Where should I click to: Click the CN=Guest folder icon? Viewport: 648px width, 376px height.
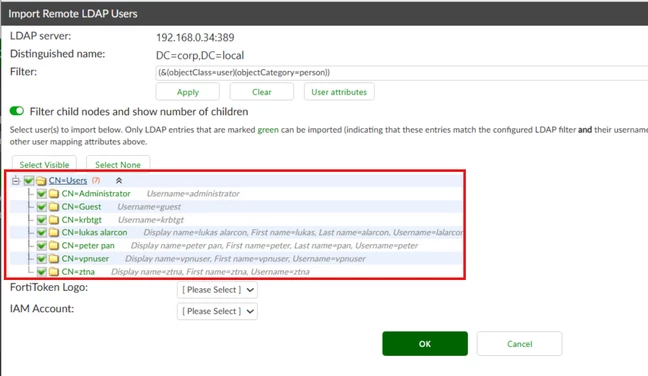click(x=54, y=207)
